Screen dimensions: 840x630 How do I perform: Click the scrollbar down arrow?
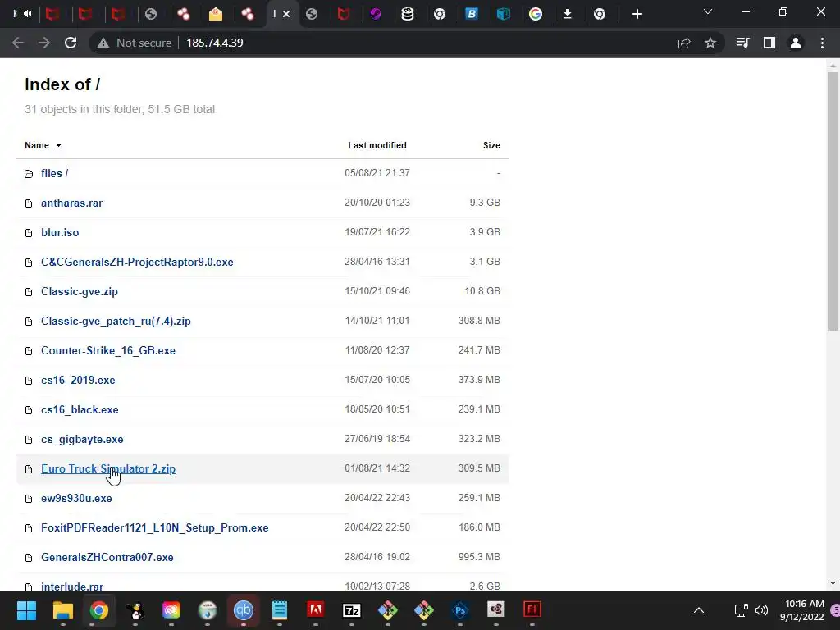coord(833,583)
